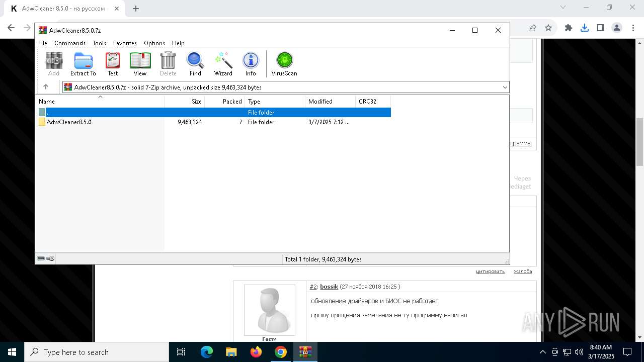Click taskbar search box
Viewport: 644px width, 362px height.
point(97,352)
